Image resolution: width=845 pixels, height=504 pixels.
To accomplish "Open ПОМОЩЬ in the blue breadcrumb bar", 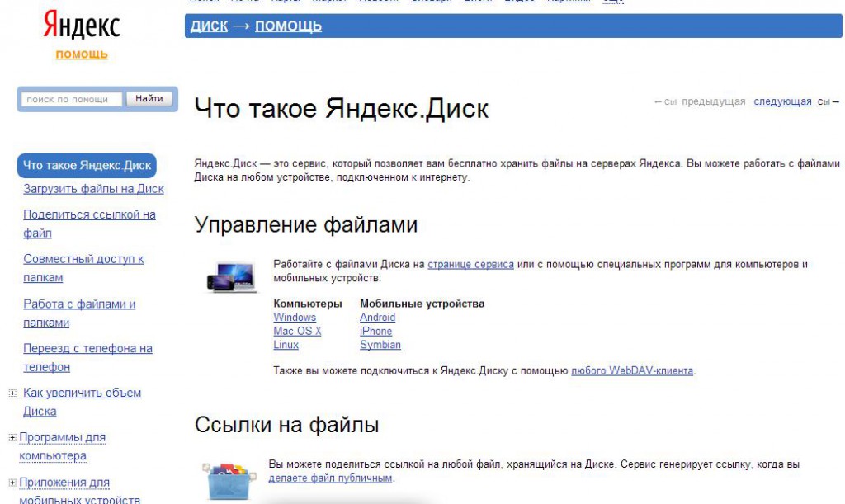I will [288, 26].
